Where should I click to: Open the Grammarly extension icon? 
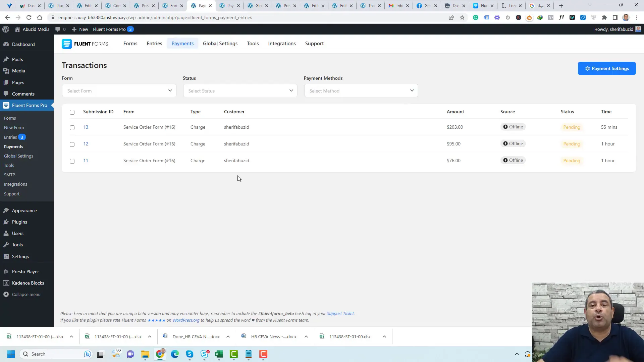pos(476,17)
